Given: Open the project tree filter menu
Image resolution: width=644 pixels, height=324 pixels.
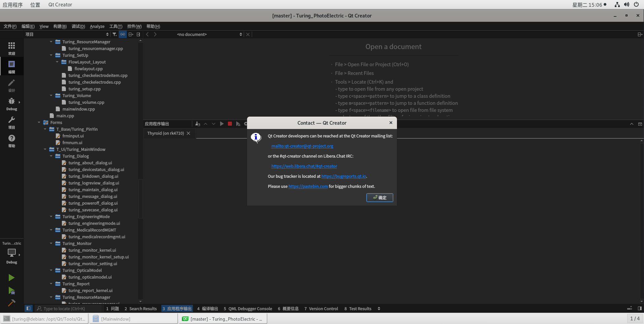Looking at the screenshot, I should [115, 34].
